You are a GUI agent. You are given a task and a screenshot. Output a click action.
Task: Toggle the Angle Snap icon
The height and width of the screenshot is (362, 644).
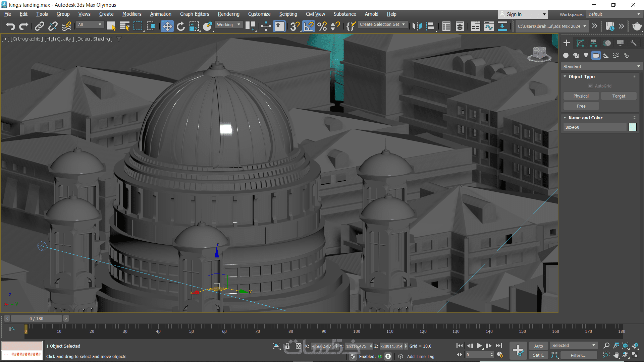[x=309, y=26]
